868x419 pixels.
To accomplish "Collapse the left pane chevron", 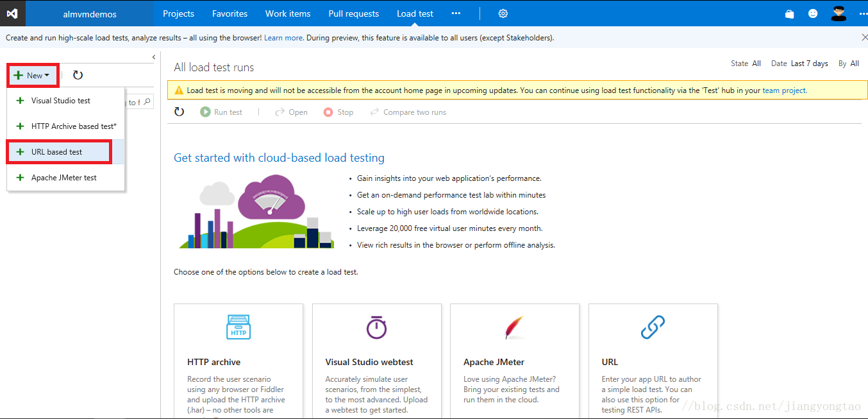I will tap(153, 57).
